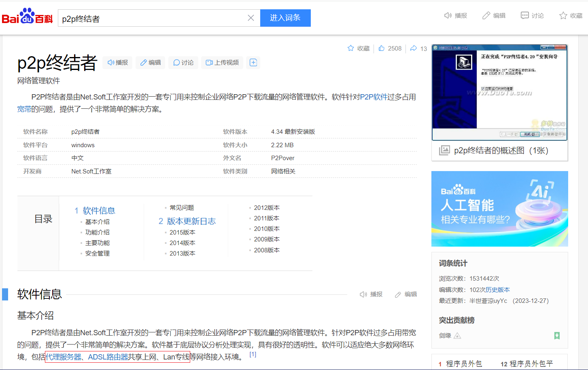Open the 代理服务器 link
Viewport: 588px width, 370px height.
point(64,357)
